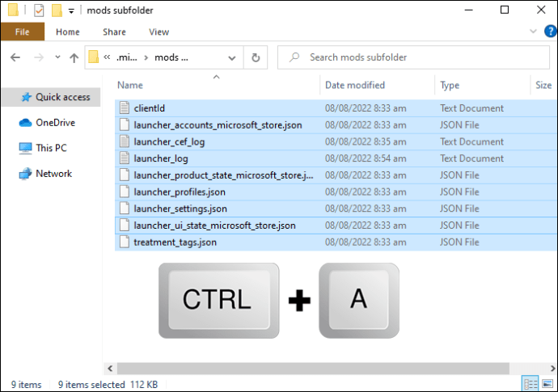558x392 pixels.
Task: Switch to Large icons view layout
Action: (547, 384)
